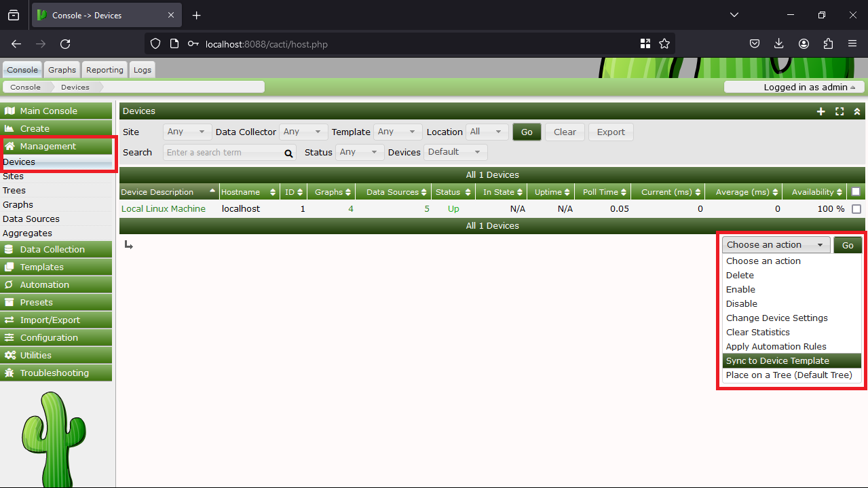Select the Console tab
Viewport: 868px width, 488px height.
pyautogui.click(x=22, y=70)
